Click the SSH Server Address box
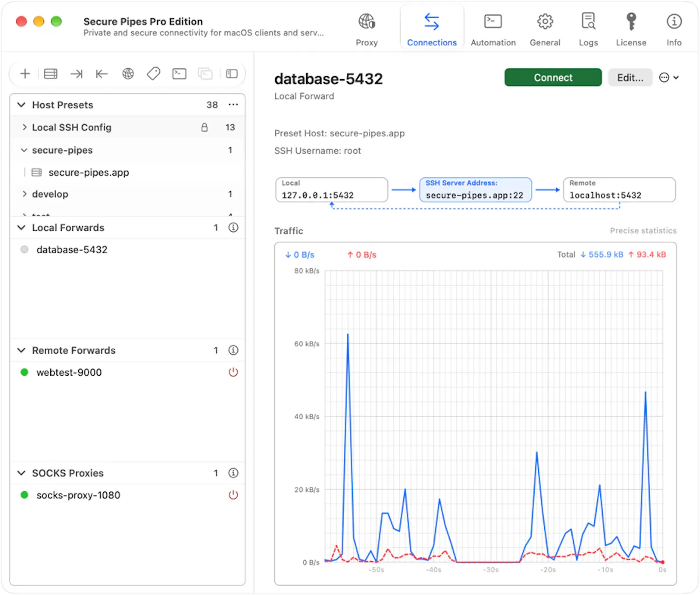Image resolution: width=700 pixels, height=595 pixels. coord(475,190)
